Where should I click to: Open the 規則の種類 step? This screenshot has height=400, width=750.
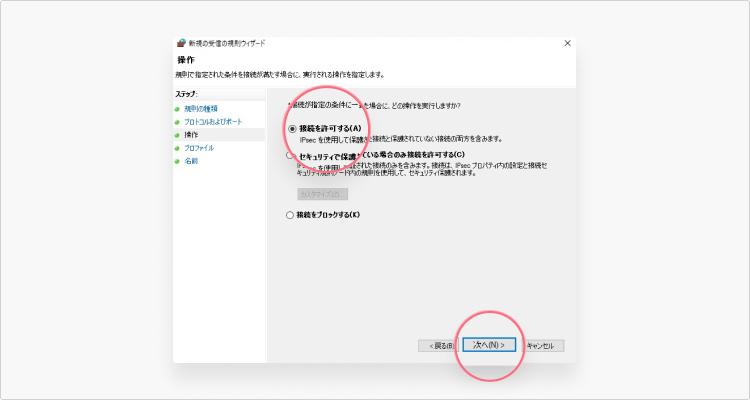[x=201, y=109]
